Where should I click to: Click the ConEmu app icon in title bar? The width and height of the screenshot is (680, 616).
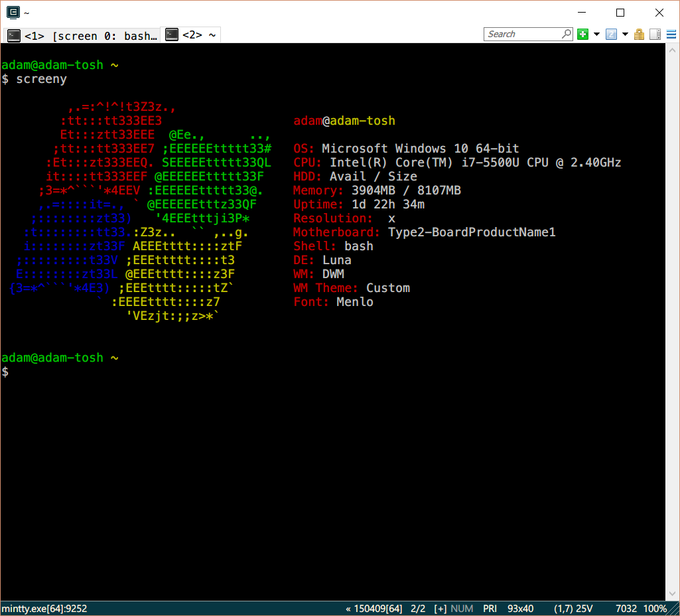tap(13, 12)
